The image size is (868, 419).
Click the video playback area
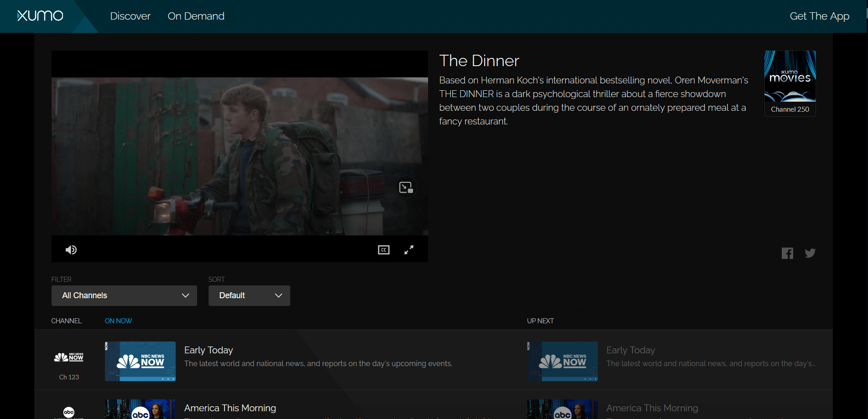pyautogui.click(x=240, y=156)
